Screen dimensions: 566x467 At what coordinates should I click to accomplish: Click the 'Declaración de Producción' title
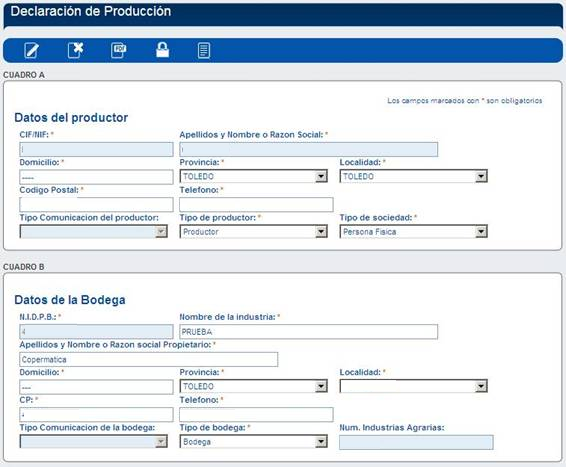pos(91,12)
